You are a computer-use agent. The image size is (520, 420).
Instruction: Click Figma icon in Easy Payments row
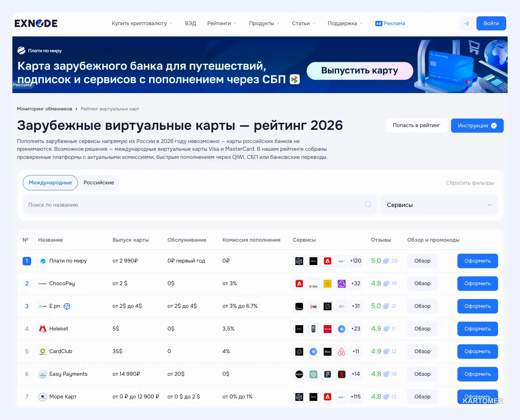(328, 374)
